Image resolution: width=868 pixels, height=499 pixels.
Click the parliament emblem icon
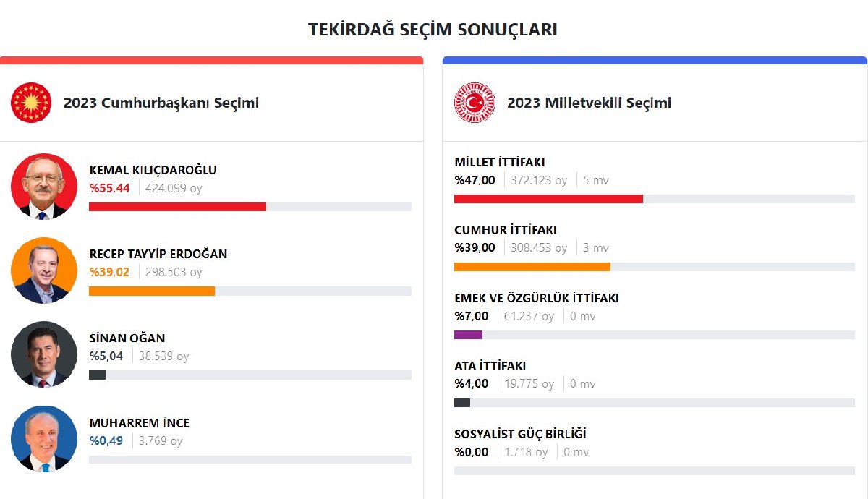pos(475,103)
